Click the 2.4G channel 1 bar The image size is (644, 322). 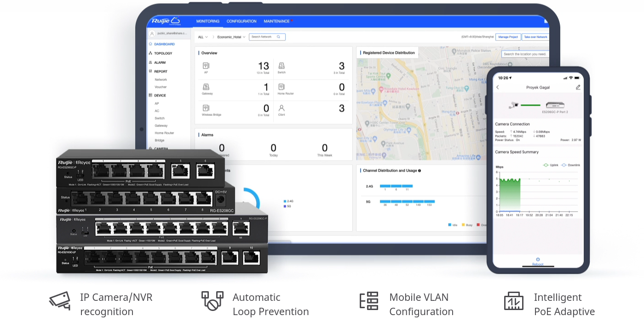[x=385, y=186]
